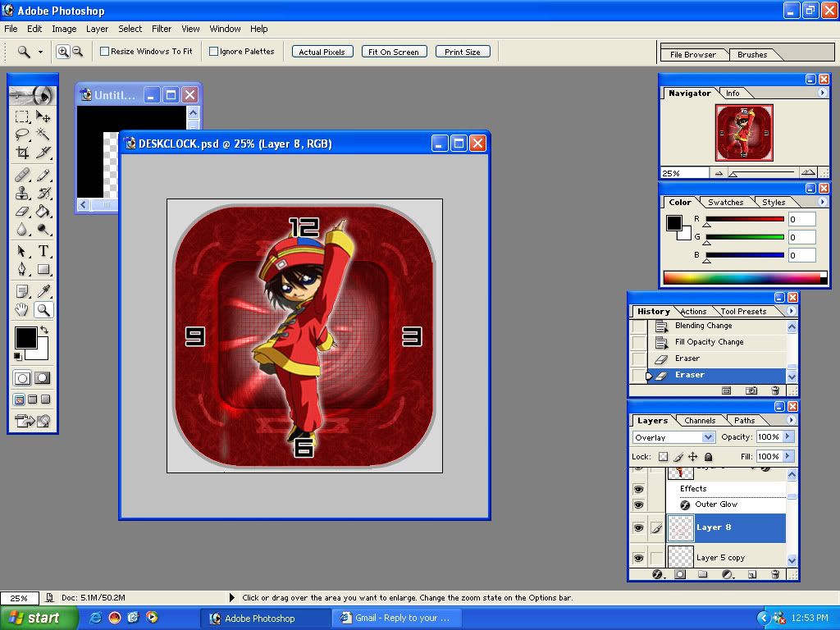Toggle lock transparent pixels
Viewport: 840px width, 630px height.
tap(663, 456)
